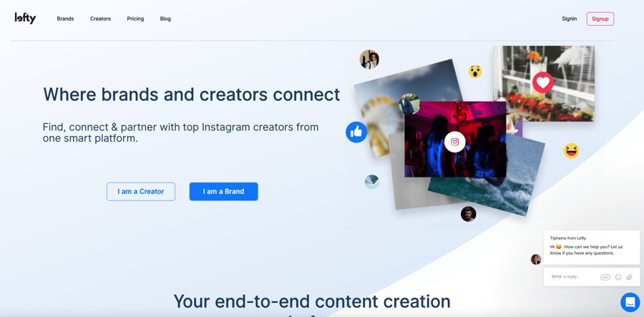Screen dimensions: 644x317
Task: Choose the I am a Creator button
Action: coord(141,191)
